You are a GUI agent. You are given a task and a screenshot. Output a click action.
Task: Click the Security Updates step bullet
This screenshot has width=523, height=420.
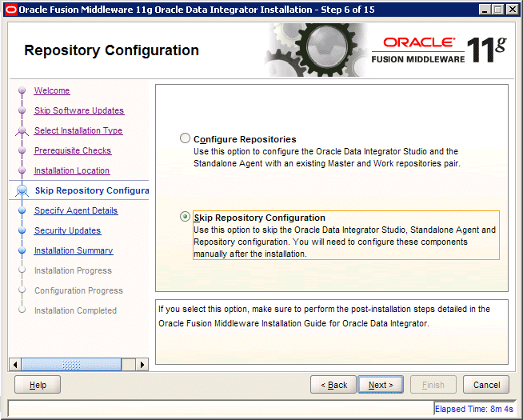point(22,230)
